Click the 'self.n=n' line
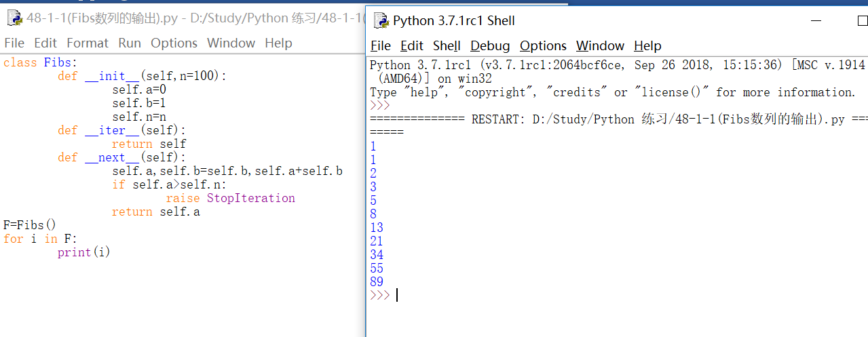Image resolution: width=868 pixels, height=337 pixels. click(x=139, y=117)
